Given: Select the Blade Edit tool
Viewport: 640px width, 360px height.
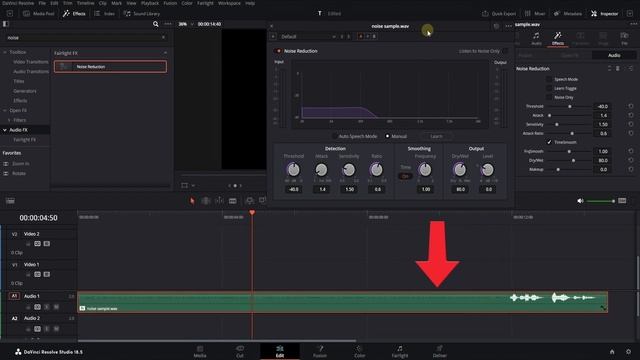Looking at the screenshot, I should pyautogui.click(x=233, y=200).
